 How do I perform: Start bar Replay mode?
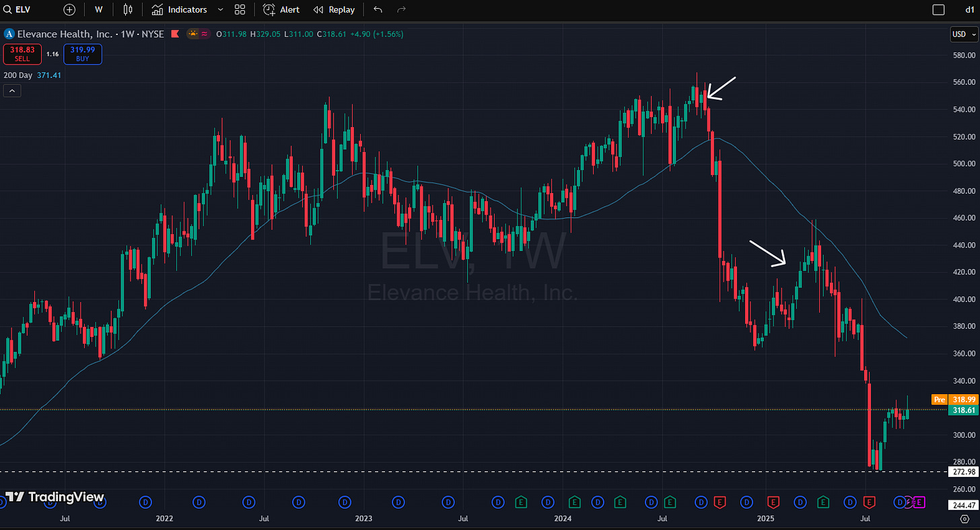(335, 10)
